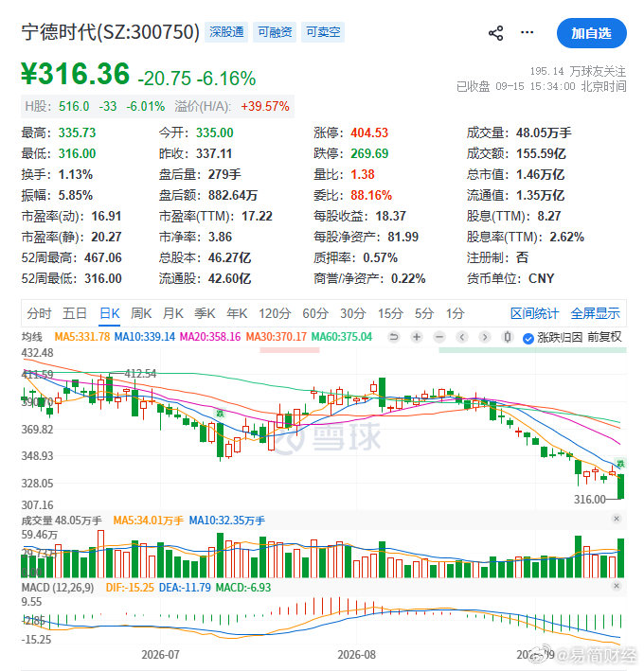The width and height of the screenshot is (644, 671).
Task: Click the DIF:-15.25 indicator value
Action: pyautogui.click(x=130, y=587)
